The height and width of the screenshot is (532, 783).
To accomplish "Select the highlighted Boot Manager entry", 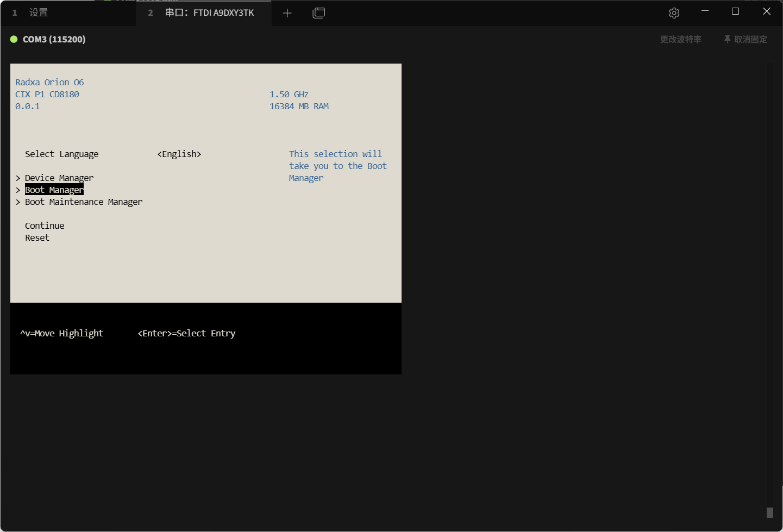I will click(x=54, y=190).
